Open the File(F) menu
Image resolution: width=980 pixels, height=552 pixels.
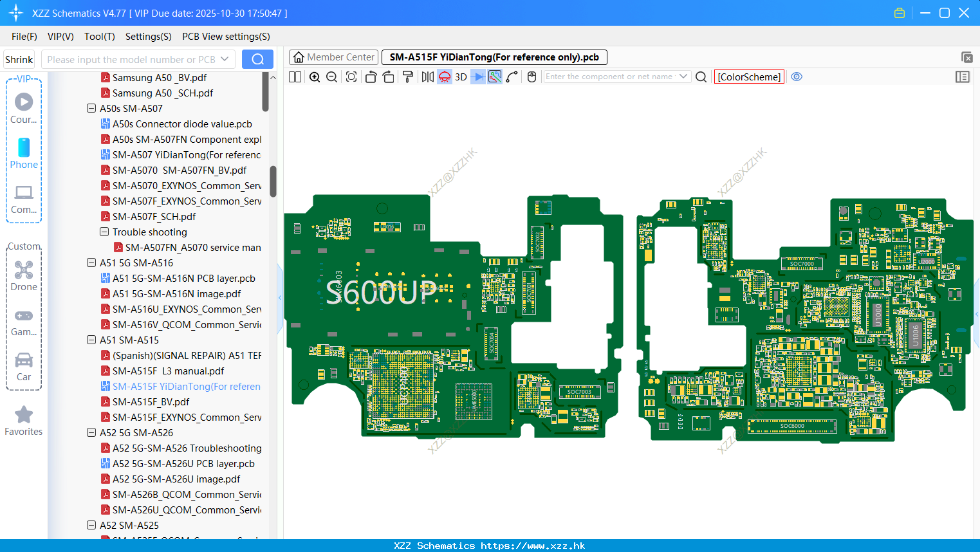coord(24,37)
